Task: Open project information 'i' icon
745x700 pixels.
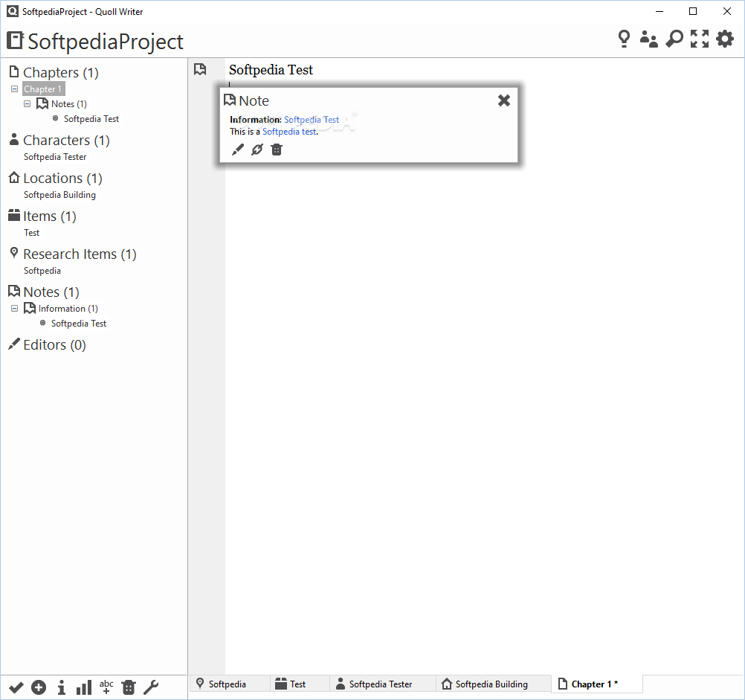Action: point(61,687)
